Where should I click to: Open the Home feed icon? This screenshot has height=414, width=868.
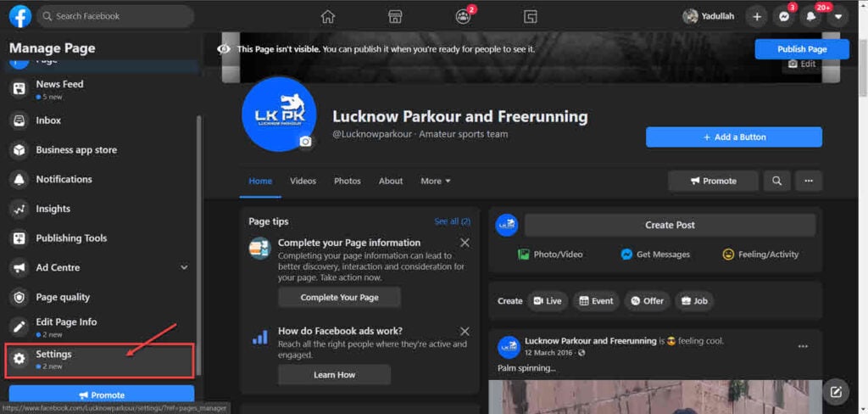[x=328, y=17]
